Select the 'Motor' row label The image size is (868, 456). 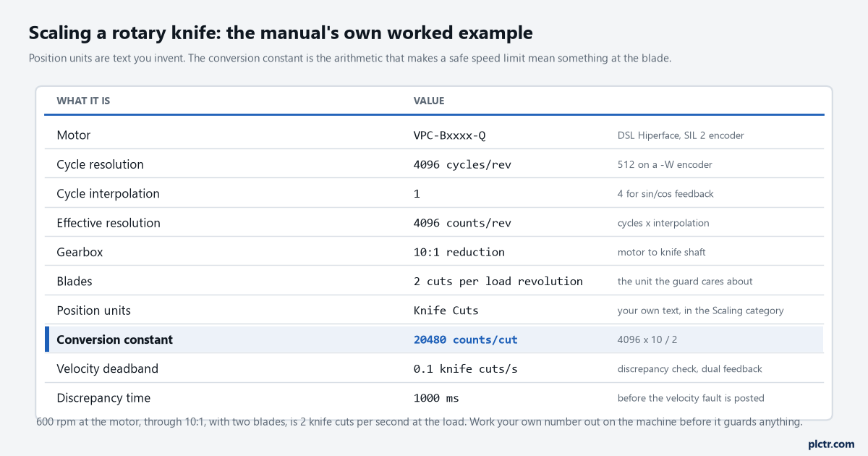(74, 135)
